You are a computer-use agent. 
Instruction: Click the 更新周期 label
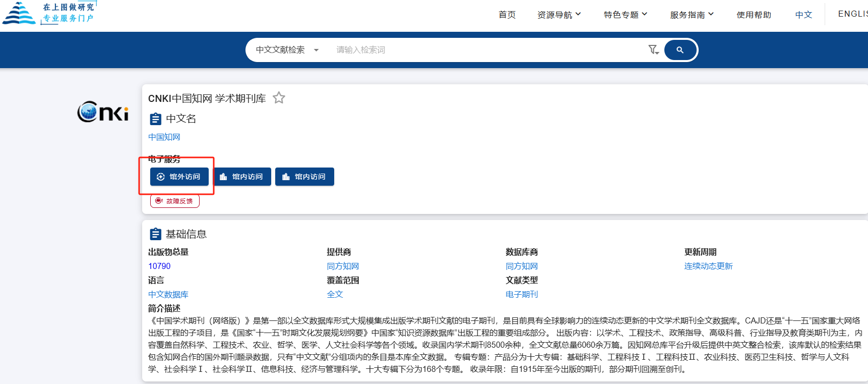coord(700,252)
